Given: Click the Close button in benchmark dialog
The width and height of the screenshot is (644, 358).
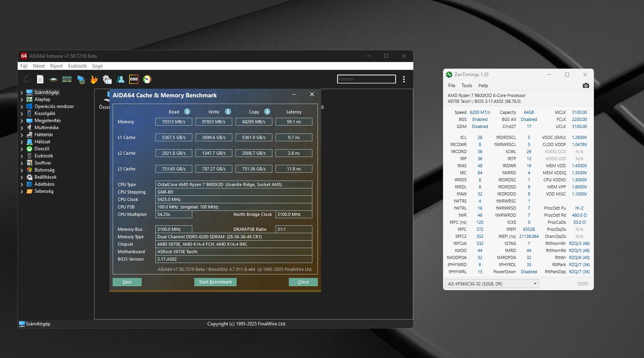Looking at the screenshot, I should [x=303, y=282].
